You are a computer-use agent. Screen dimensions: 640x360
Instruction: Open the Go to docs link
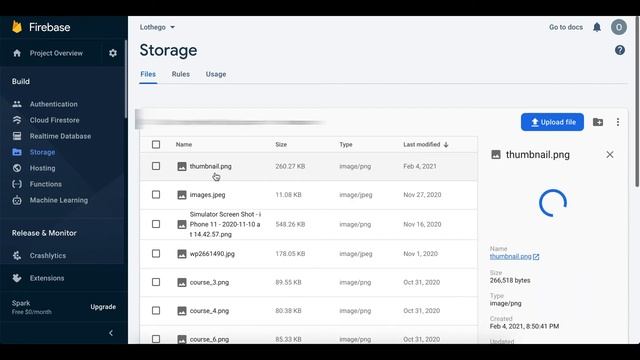click(566, 27)
